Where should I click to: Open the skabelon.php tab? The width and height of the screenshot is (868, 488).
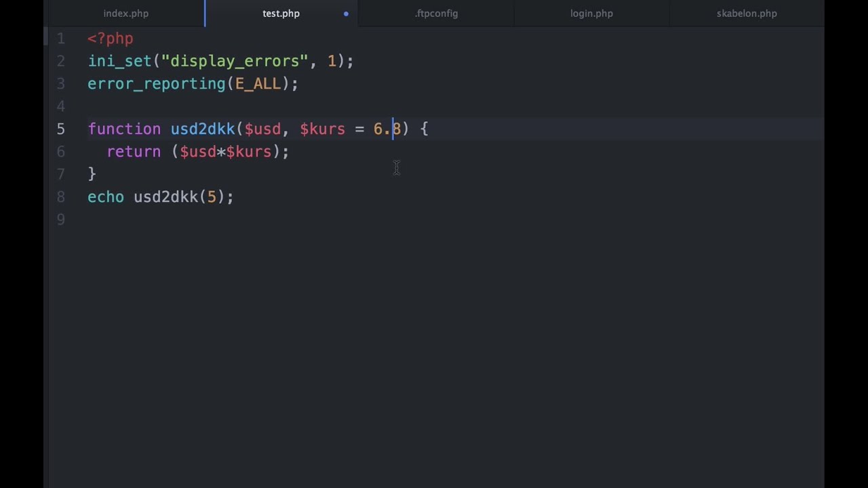[x=747, y=14]
